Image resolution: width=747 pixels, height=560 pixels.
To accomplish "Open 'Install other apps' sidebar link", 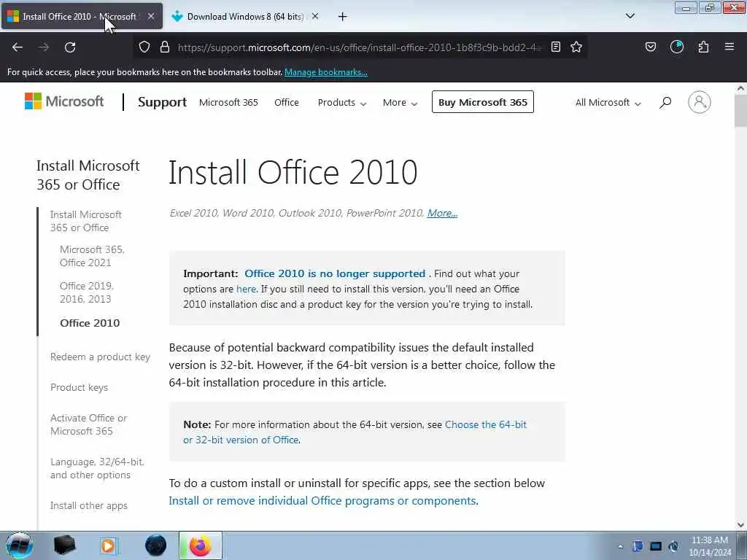I will (x=88, y=505).
